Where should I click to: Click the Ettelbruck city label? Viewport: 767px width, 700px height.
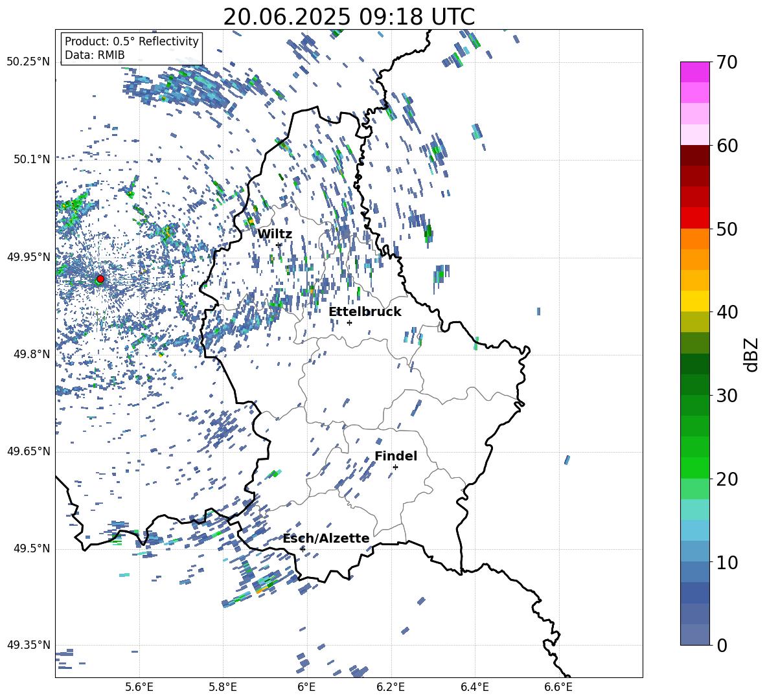pyautogui.click(x=365, y=311)
